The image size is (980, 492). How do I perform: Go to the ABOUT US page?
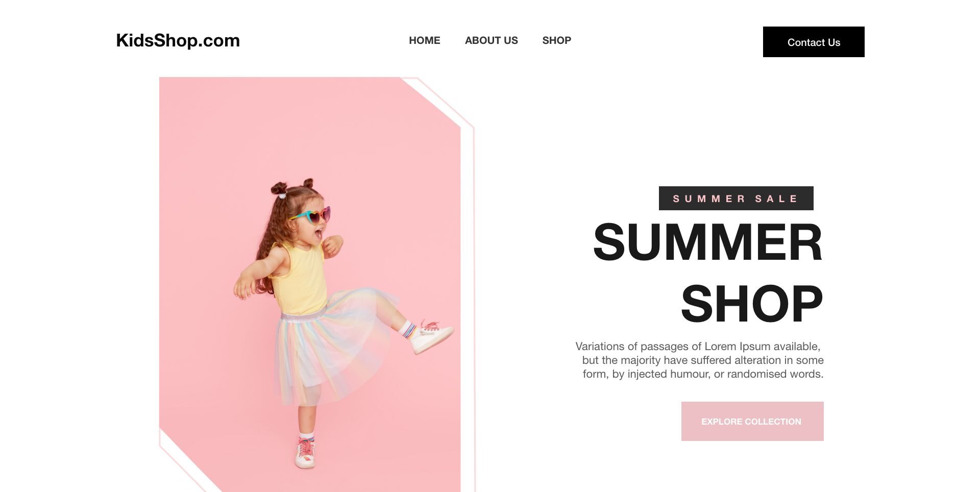point(491,40)
